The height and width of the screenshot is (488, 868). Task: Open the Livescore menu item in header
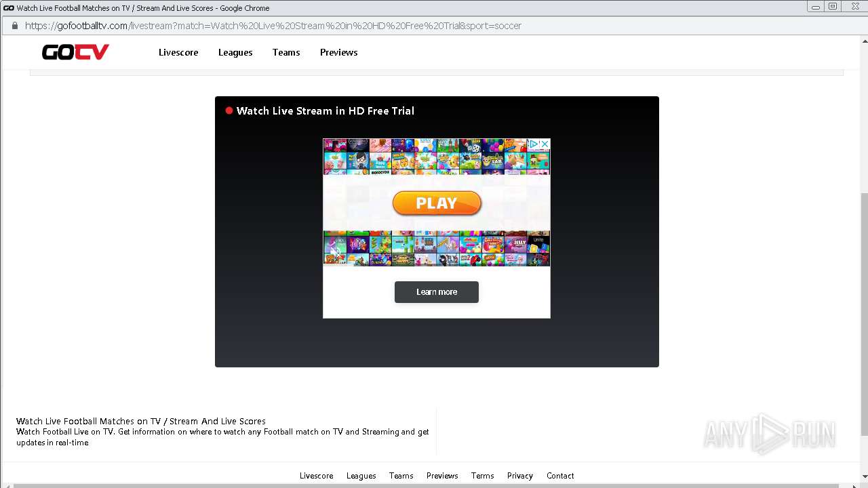coord(178,52)
